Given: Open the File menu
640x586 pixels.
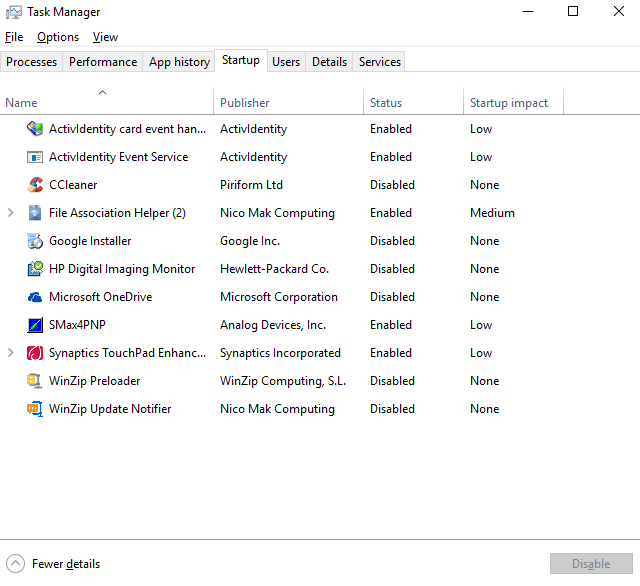Looking at the screenshot, I should tap(14, 37).
